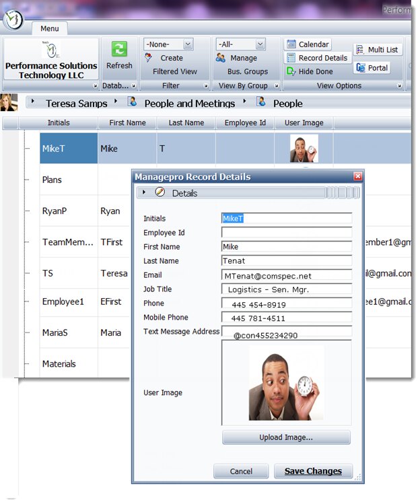Click in the Email field

tap(287, 275)
